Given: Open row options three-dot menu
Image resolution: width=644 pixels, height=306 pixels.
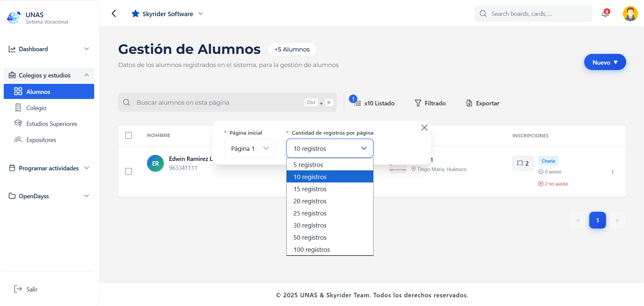Looking at the screenshot, I should coord(612,172).
